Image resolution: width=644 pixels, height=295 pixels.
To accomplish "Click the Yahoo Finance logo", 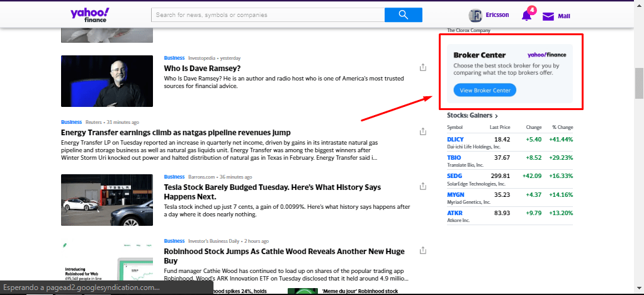I will point(89,14).
